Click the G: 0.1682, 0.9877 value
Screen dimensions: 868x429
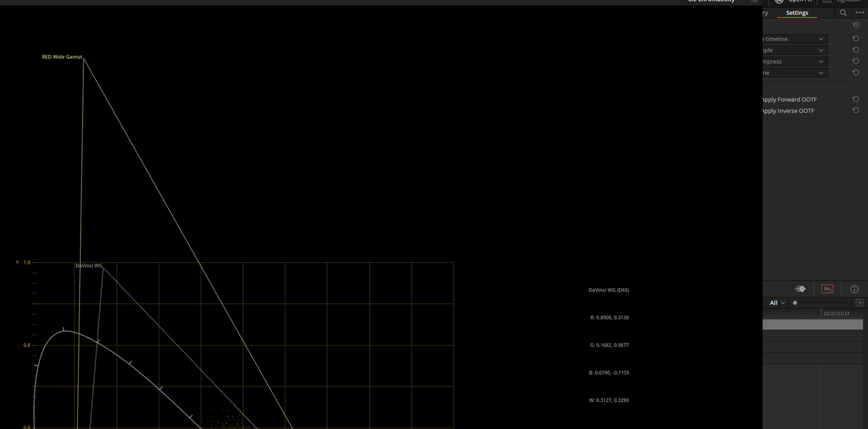610,345
